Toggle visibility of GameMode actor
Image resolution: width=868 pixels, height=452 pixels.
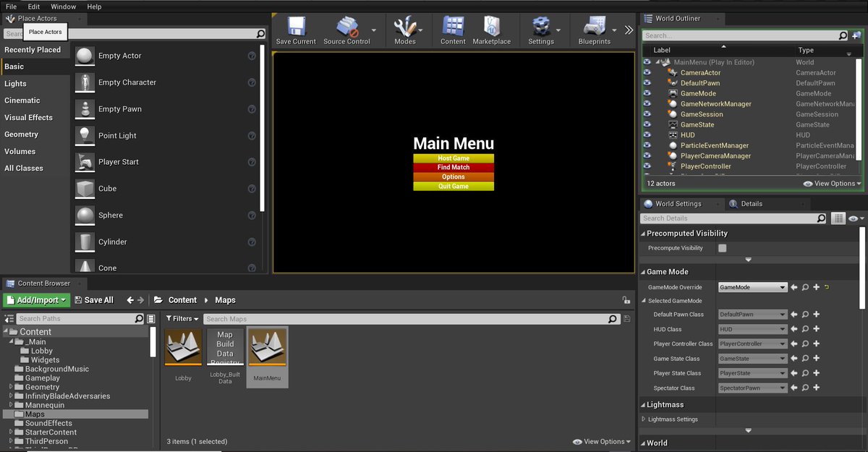pyautogui.click(x=647, y=93)
